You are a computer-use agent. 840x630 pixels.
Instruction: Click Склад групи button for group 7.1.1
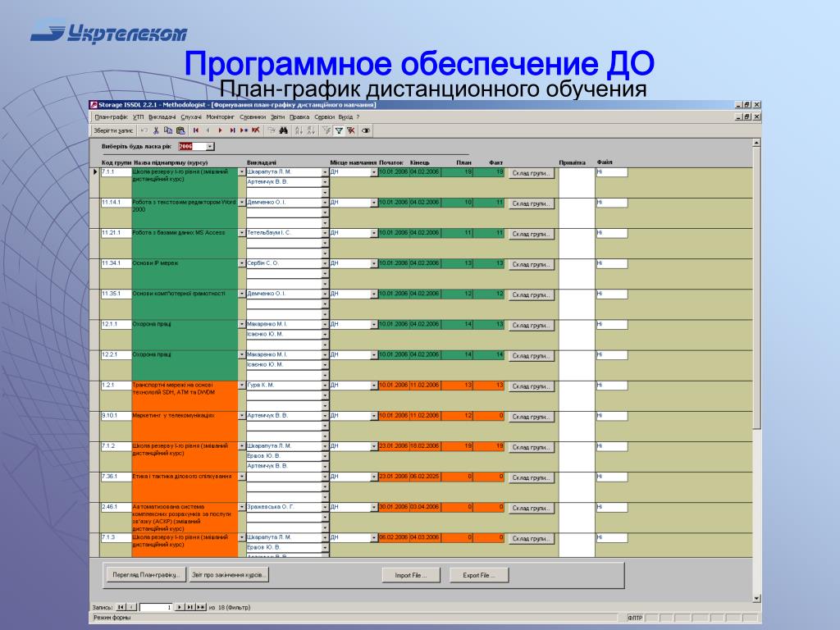[x=531, y=173]
